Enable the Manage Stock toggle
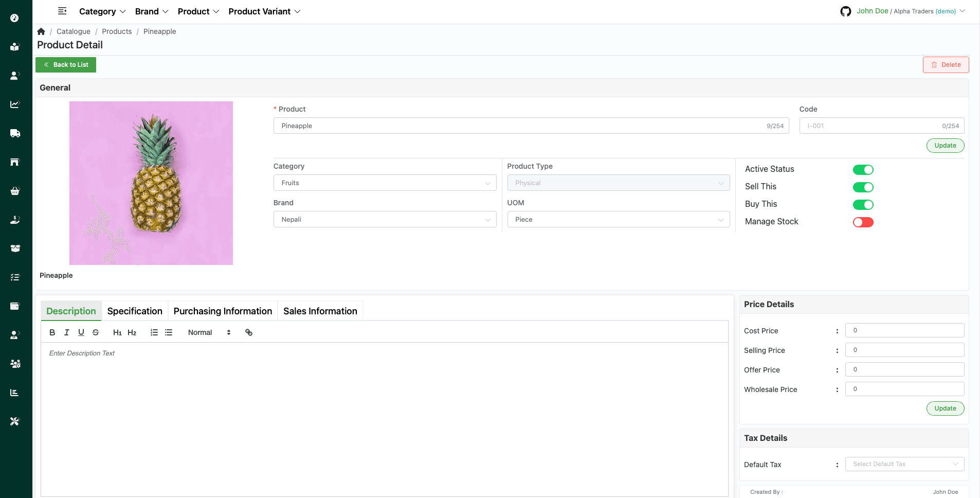 (863, 222)
